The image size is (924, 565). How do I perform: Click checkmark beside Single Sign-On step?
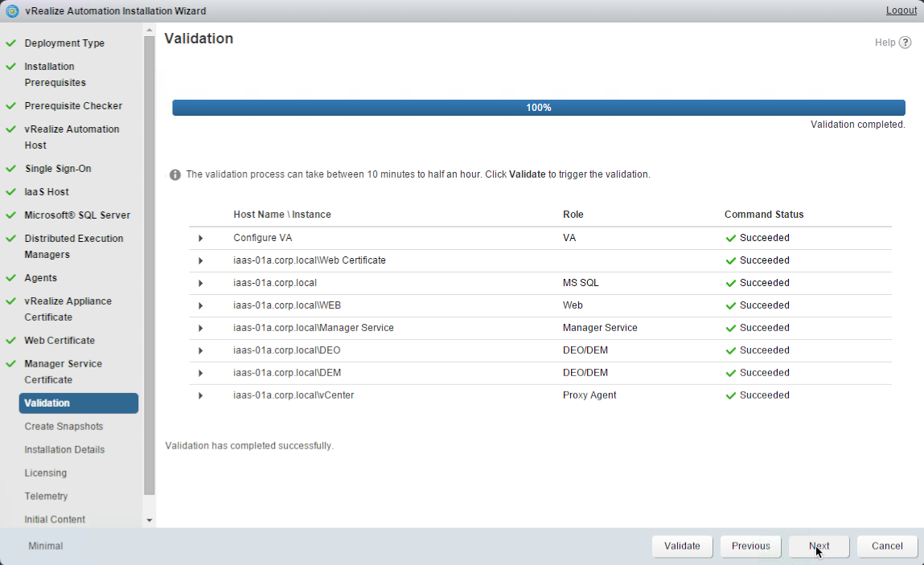(x=10, y=169)
